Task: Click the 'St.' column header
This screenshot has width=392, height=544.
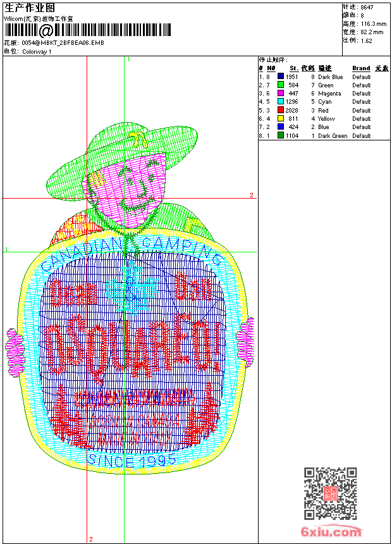Action: click(294, 68)
